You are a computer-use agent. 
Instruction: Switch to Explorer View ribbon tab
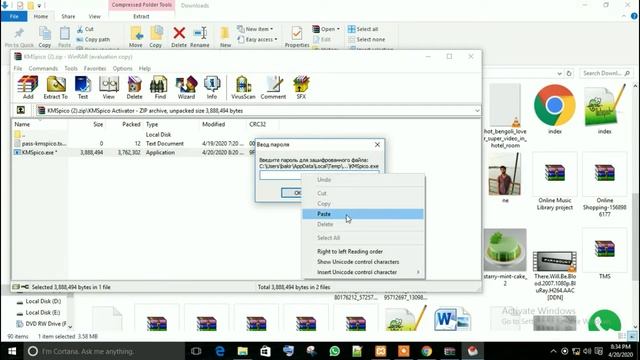(x=95, y=16)
